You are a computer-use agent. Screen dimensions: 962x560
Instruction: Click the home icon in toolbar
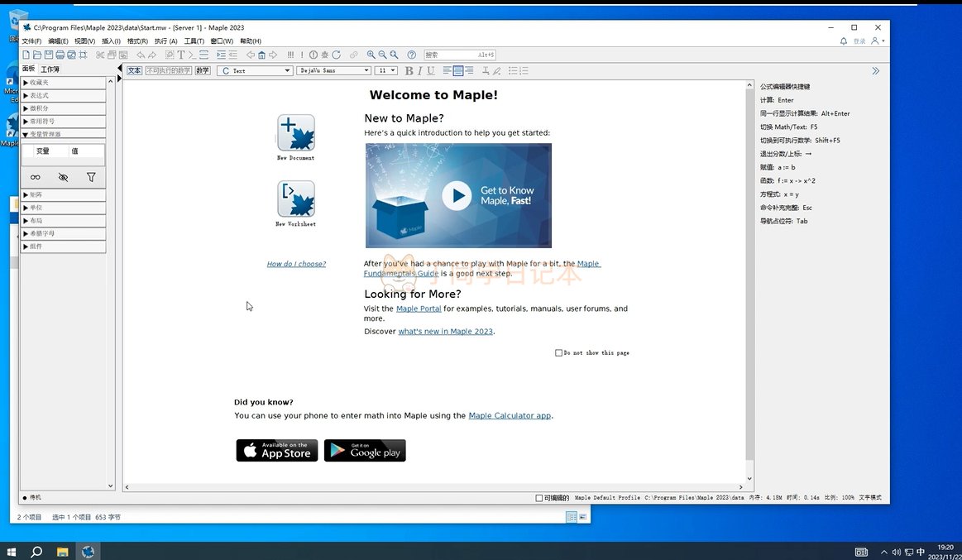pyautogui.click(x=261, y=55)
